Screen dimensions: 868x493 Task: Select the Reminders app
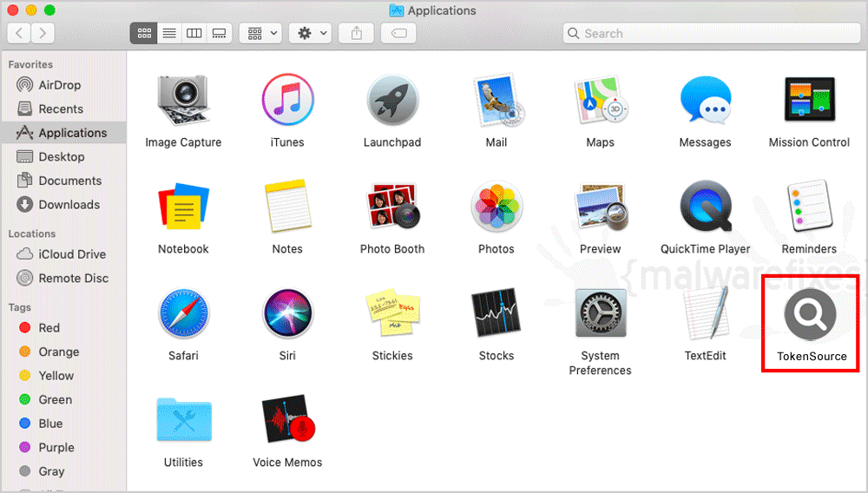(x=809, y=207)
